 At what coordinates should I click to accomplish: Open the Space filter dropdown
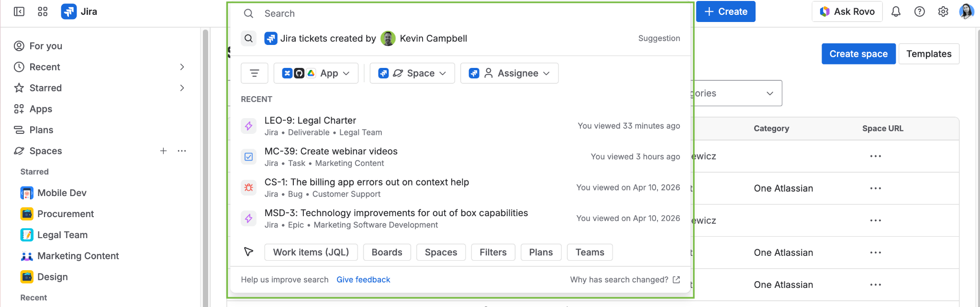coord(412,73)
